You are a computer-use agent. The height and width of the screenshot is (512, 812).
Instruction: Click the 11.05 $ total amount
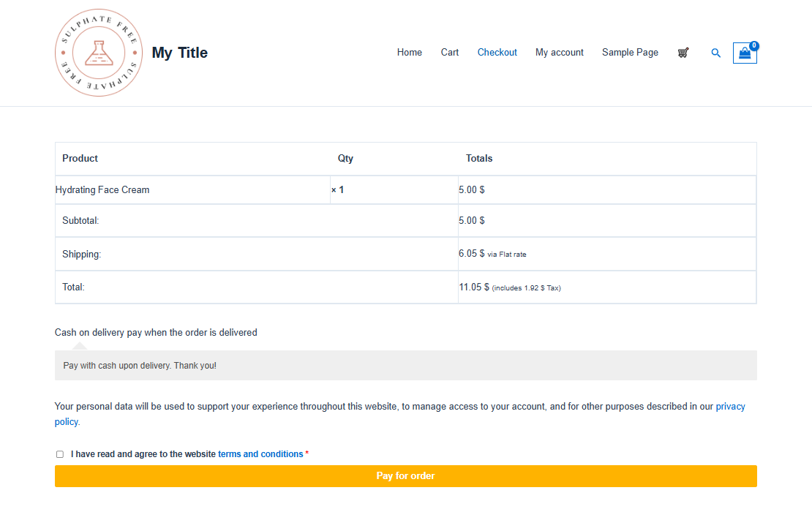[x=474, y=287]
